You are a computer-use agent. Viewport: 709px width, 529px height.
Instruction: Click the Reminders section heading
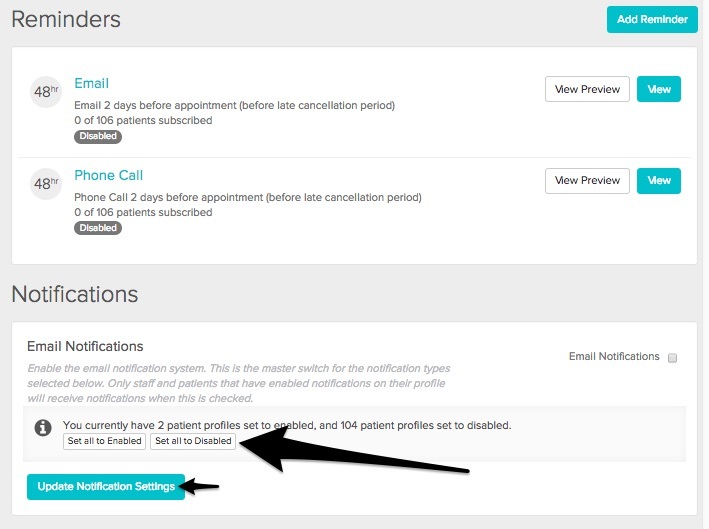click(66, 19)
